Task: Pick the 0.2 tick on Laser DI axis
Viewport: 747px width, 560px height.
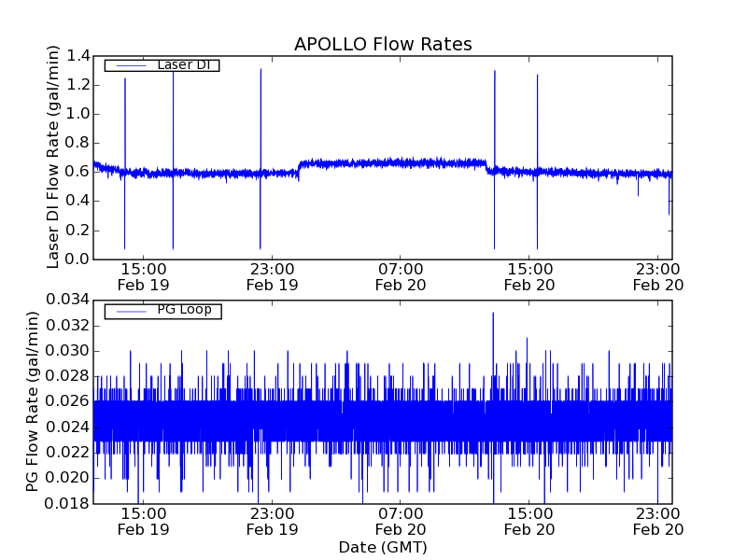Action: point(78,230)
